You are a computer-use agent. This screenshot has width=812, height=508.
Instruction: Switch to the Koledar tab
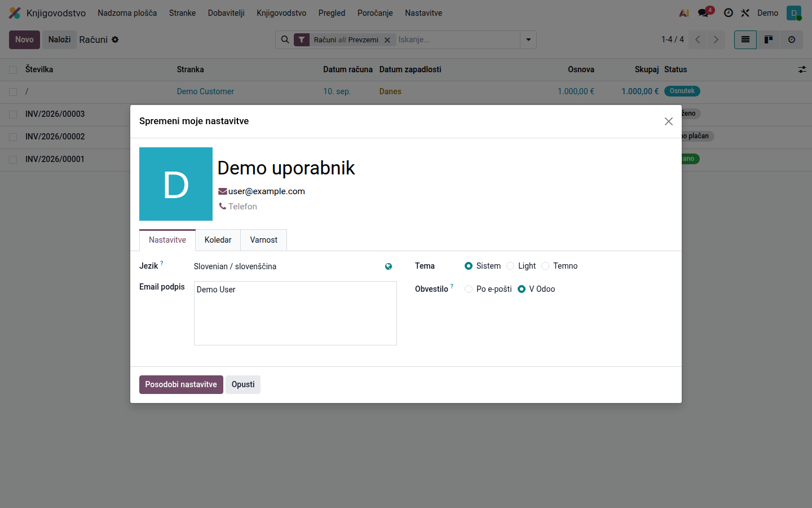click(218, 240)
